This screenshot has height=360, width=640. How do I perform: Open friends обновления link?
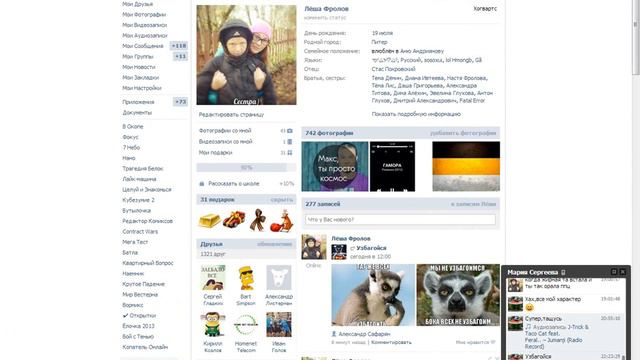point(275,244)
